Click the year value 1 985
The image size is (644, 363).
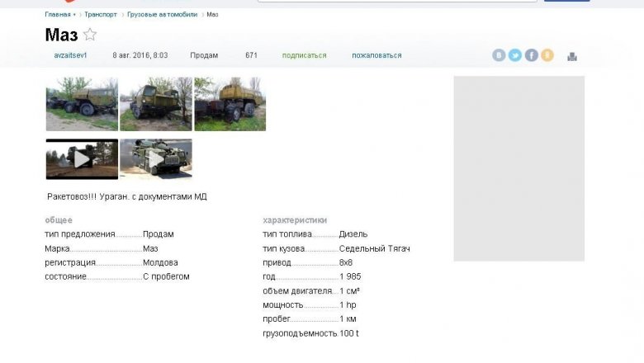tap(350, 276)
